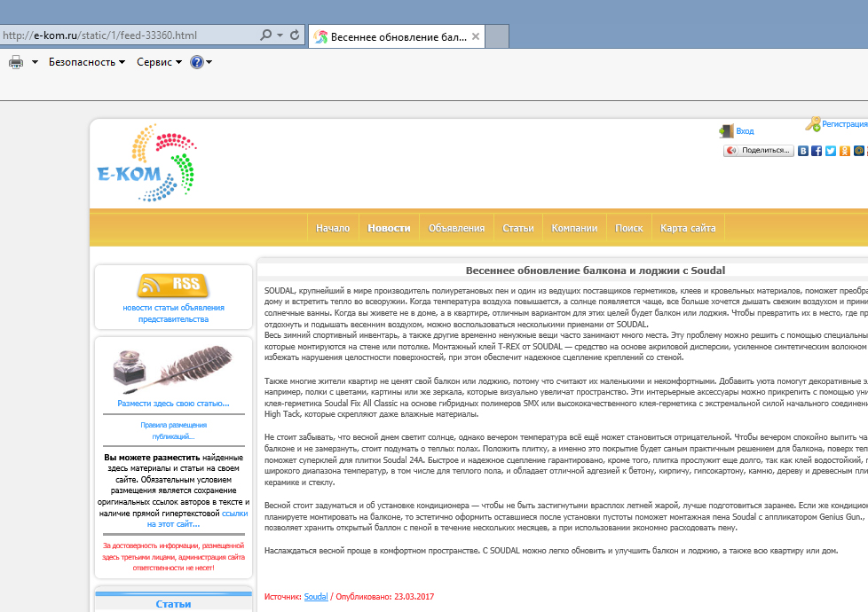
Task: Open RSS новости статьи объявления представительства link
Action: (x=173, y=313)
